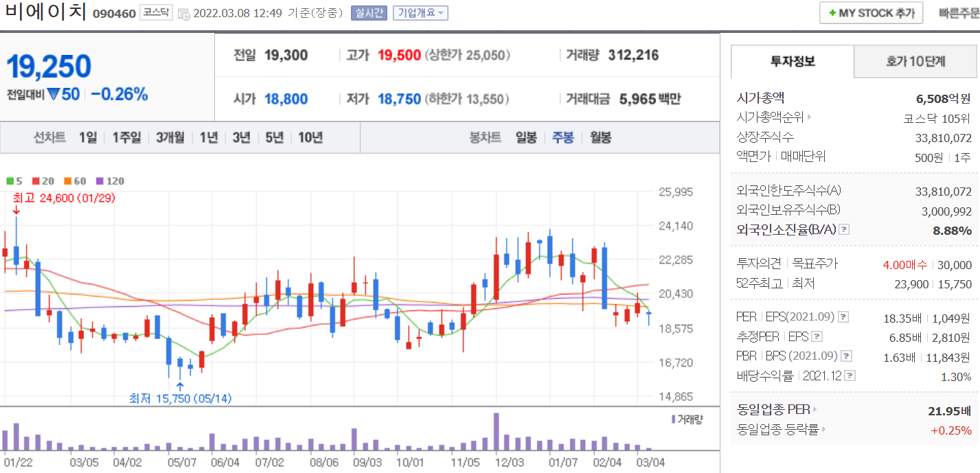The height and width of the screenshot is (473, 980).
Task: Click the 21.95배 sector PER value
Action: 950,411
